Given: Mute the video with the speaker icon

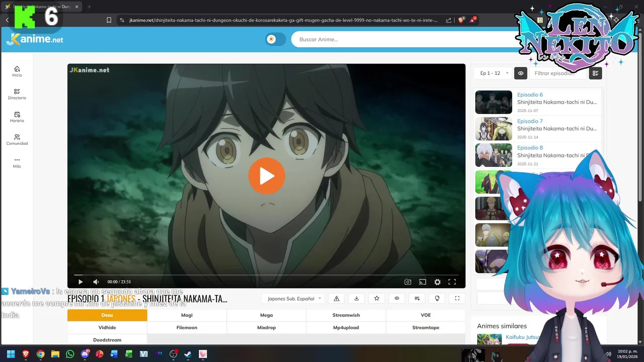Looking at the screenshot, I should (x=96, y=282).
